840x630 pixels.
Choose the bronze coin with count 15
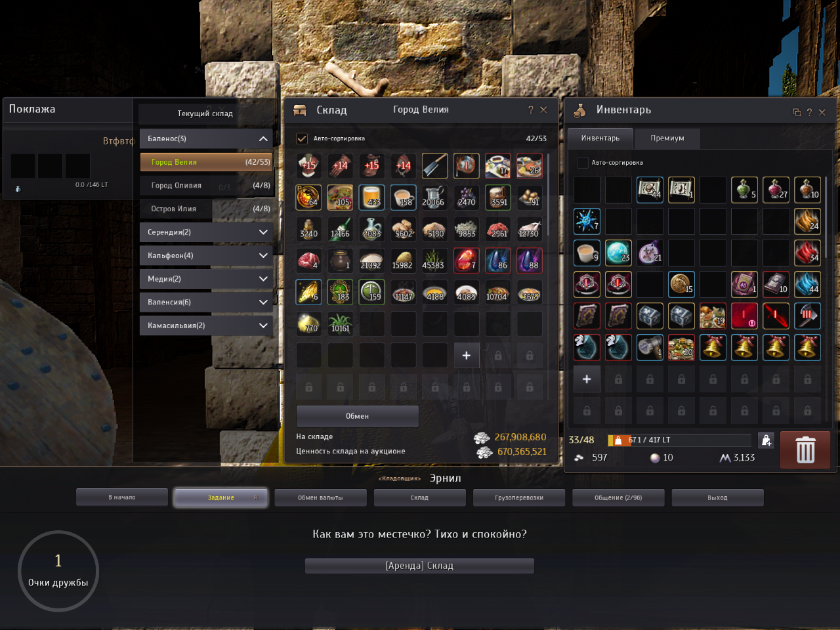[x=681, y=284]
